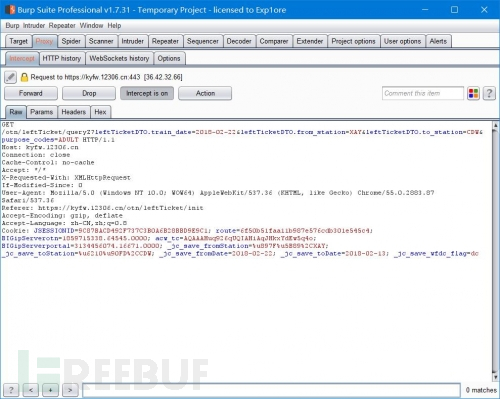
Task: Switch to the HTTP history tab
Action: pos(62,58)
